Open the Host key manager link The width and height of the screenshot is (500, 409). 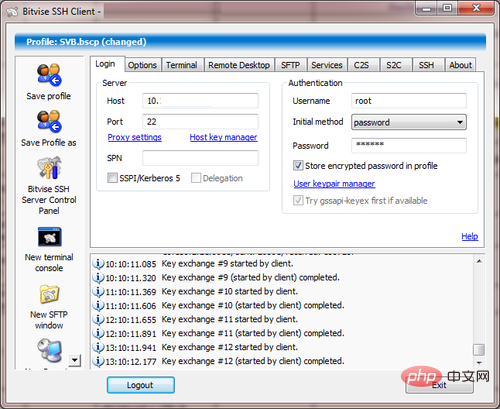pos(223,137)
